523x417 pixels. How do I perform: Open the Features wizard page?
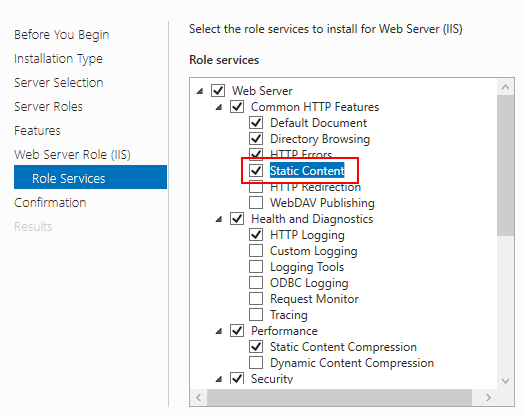pyautogui.click(x=37, y=130)
